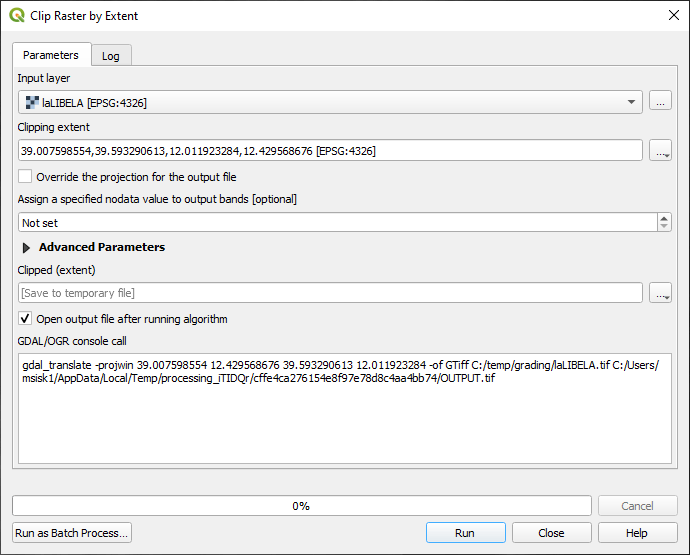Uncheck open output file after running
The width and height of the screenshot is (690, 555).
coord(26,319)
